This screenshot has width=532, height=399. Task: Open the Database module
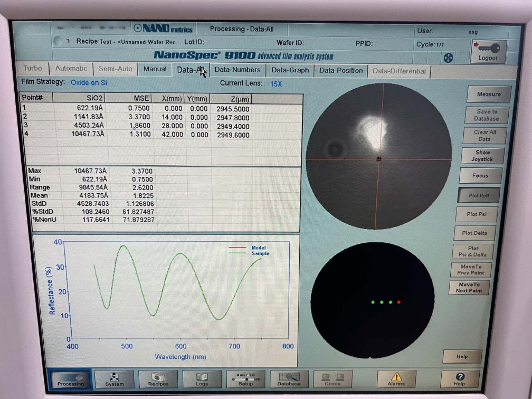pos(289,379)
